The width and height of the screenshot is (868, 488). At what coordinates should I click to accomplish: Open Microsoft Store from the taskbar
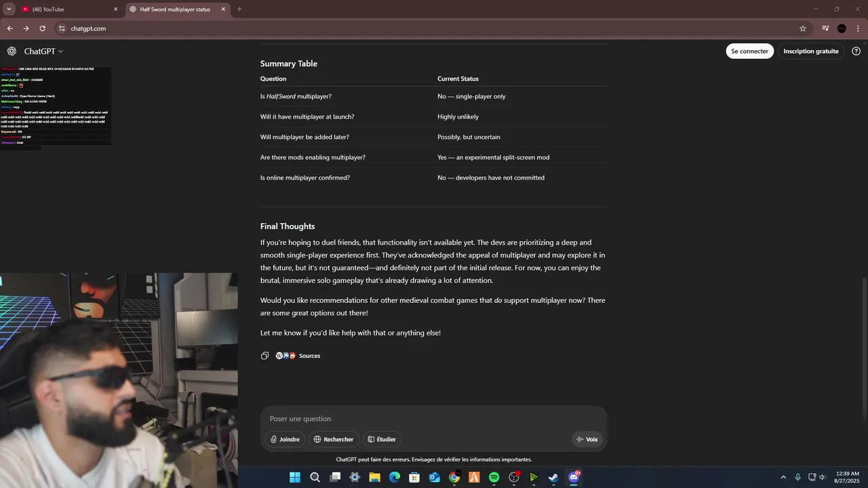tap(414, 477)
